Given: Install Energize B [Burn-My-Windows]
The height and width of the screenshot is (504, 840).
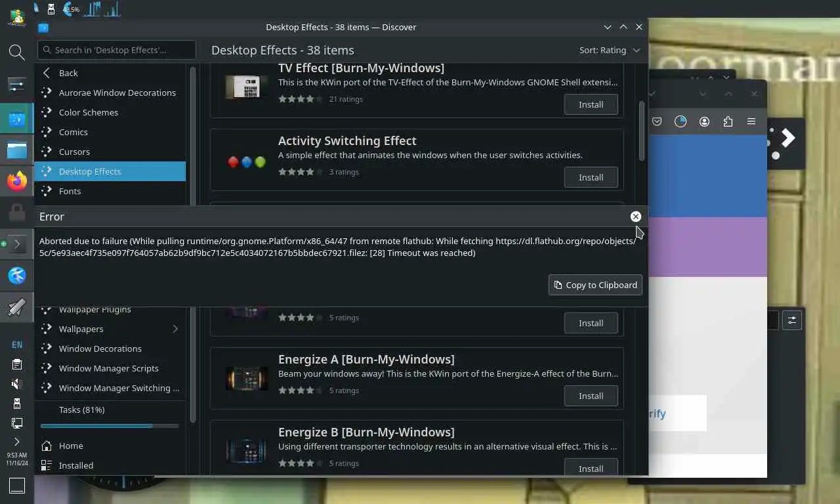Looking at the screenshot, I should pyautogui.click(x=591, y=468).
